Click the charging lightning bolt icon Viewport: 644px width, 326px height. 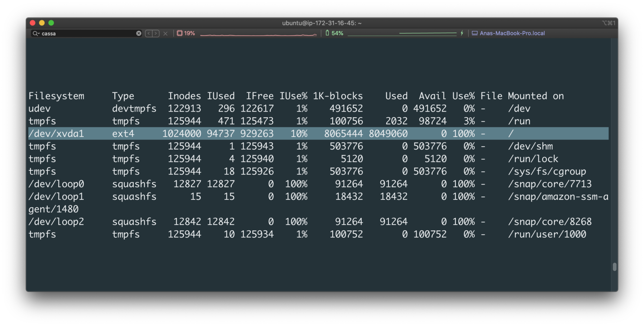tap(462, 33)
